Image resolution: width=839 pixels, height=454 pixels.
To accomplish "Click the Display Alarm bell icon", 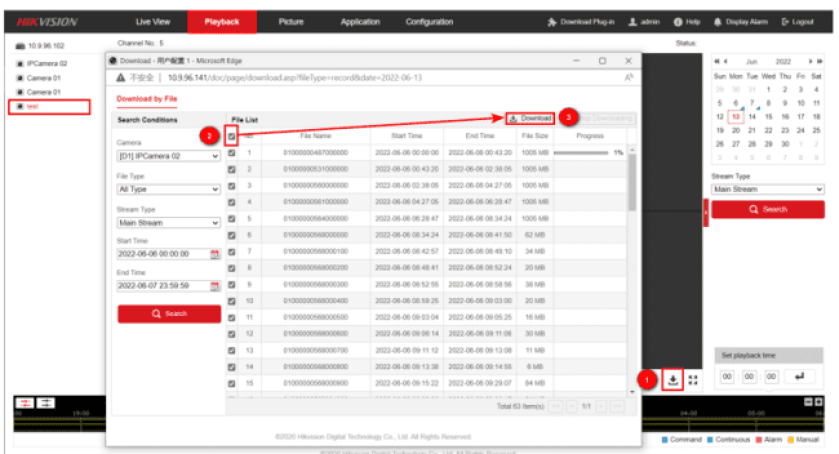I will pos(717,22).
